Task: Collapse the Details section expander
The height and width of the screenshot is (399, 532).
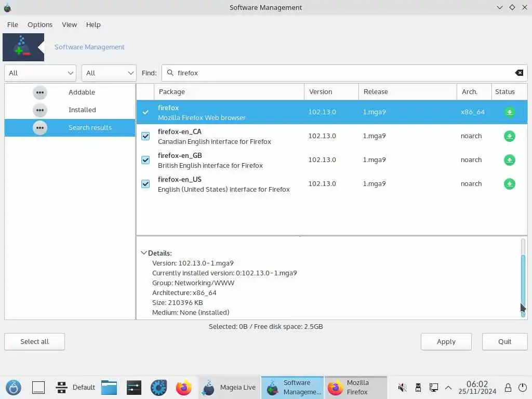Action: click(144, 253)
